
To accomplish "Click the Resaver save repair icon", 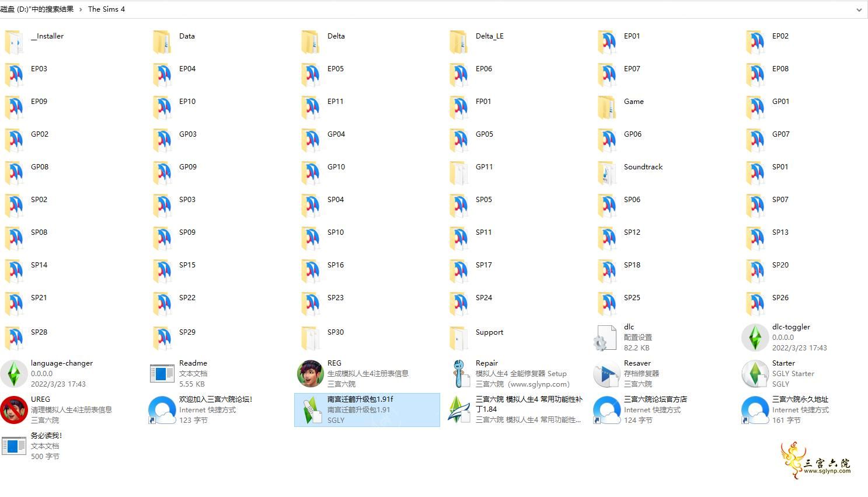I will [x=606, y=374].
